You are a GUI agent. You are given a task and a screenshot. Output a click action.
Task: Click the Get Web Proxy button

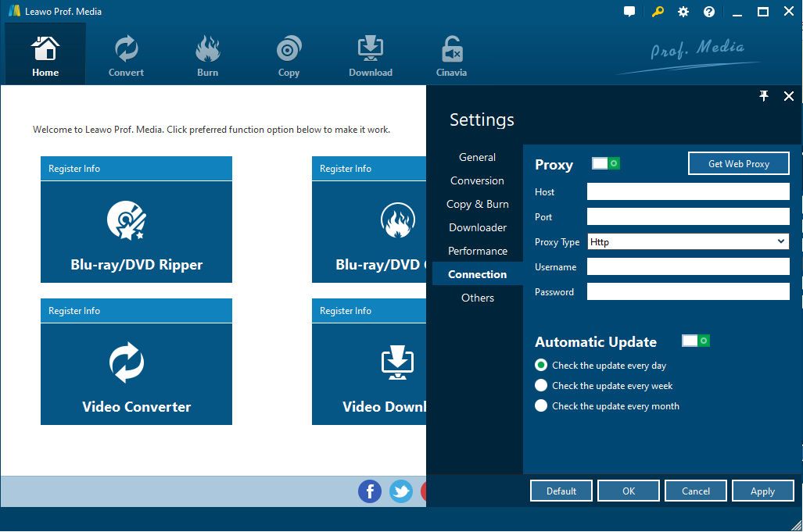point(738,163)
